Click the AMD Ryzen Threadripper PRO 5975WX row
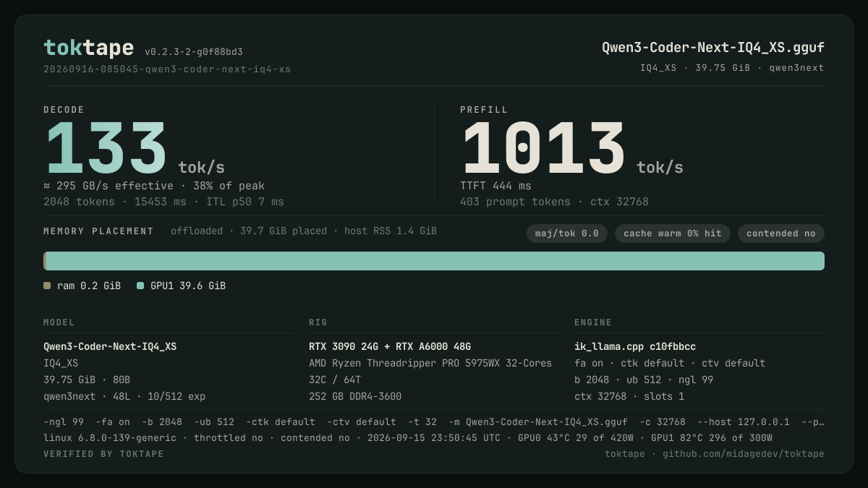Screen dimensions: 868x488 pos(430,364)
